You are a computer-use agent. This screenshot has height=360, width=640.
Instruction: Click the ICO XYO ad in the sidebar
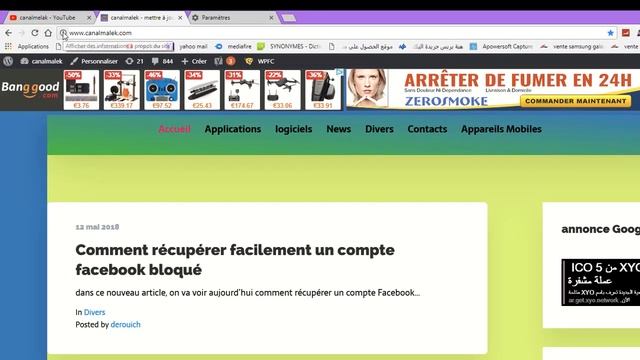(600, 282)
